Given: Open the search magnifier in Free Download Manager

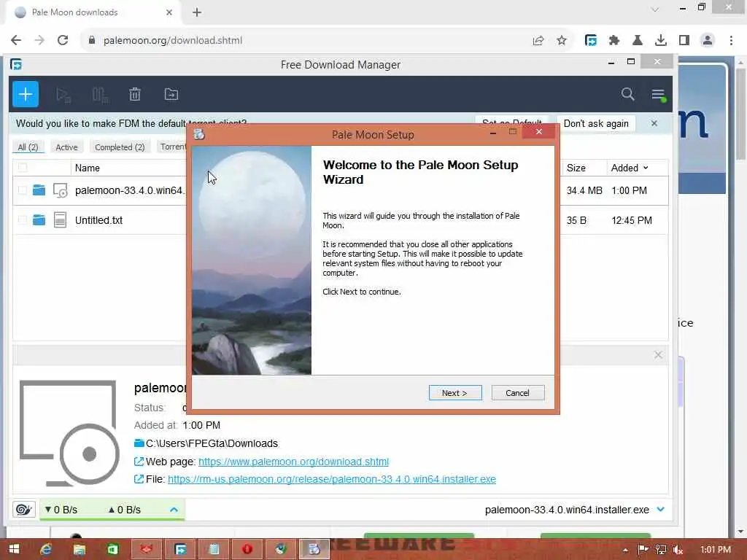Looking at the screenshot, I should click(628, 94).
